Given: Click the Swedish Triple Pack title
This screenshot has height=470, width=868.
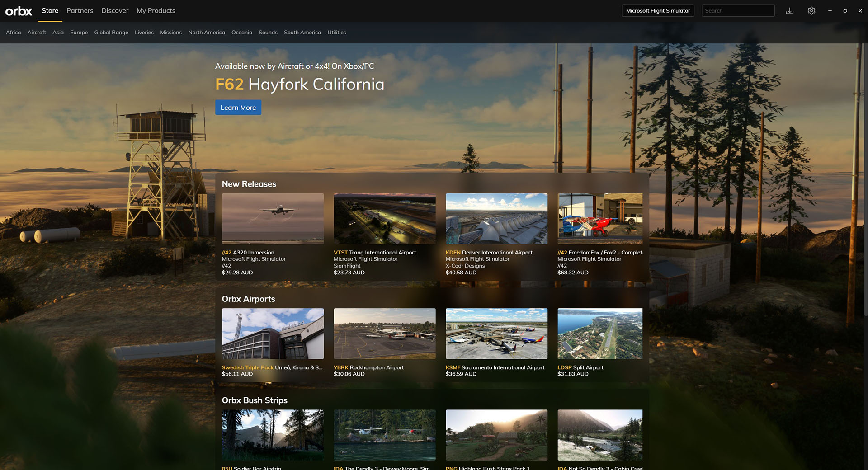Looking at the screenshot, I should pos(272,367).
